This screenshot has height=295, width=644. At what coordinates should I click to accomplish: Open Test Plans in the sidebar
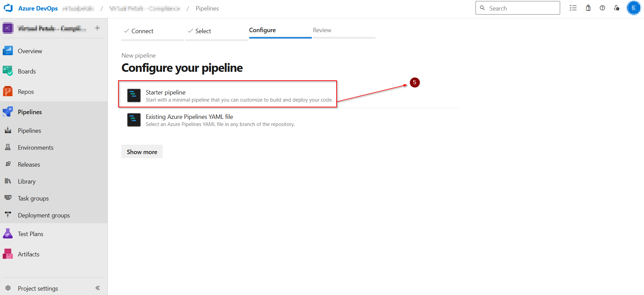(54, 234)
